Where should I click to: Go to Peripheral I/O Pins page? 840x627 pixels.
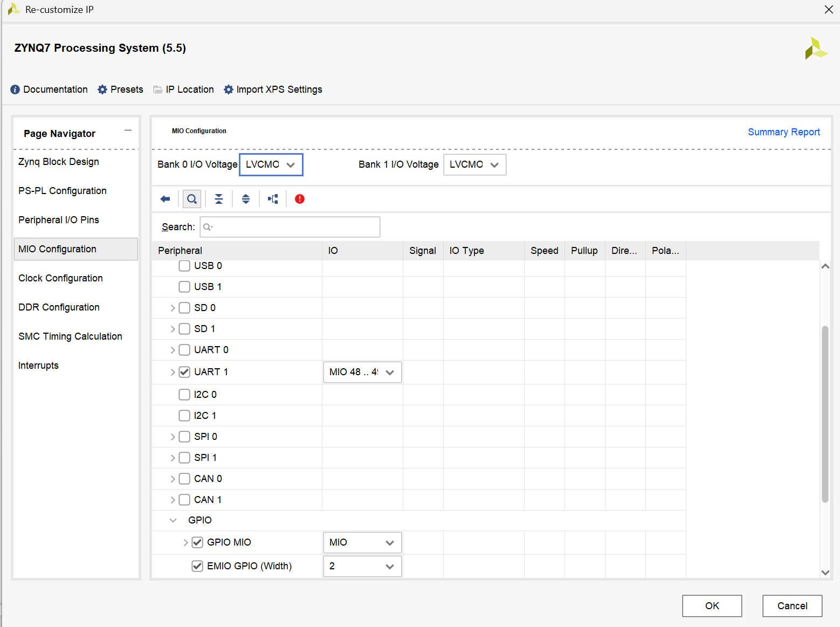tap(59, 220)
